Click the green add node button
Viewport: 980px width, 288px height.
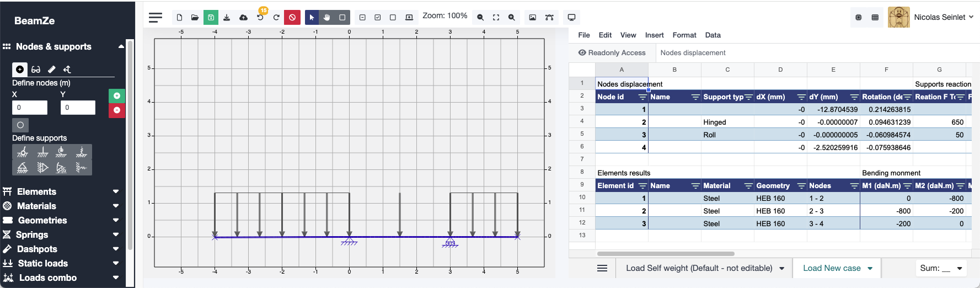point(117,96)
